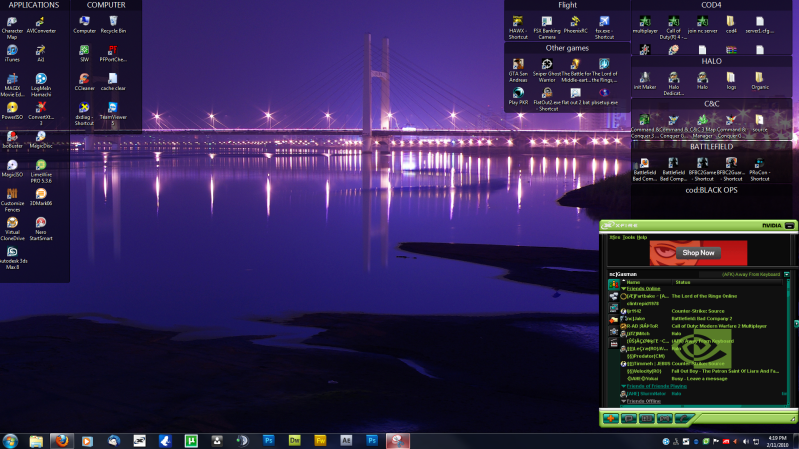Click the Shop Now ad button

coord(698,253)
